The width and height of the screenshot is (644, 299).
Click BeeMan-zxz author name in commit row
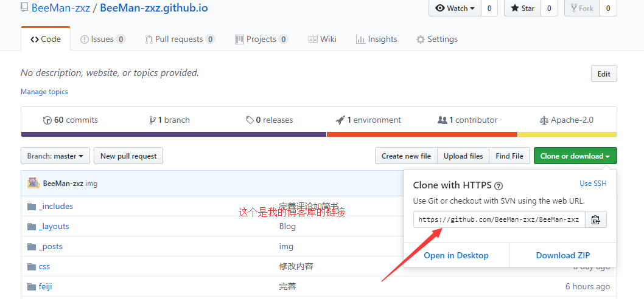tap(63, 184)
